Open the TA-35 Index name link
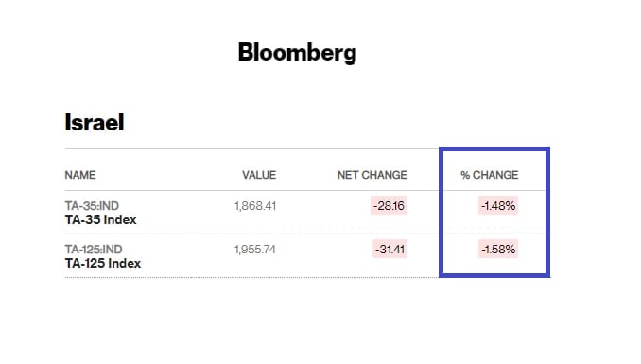Viewport: 641px width, 364px height. tap(100, 219)
